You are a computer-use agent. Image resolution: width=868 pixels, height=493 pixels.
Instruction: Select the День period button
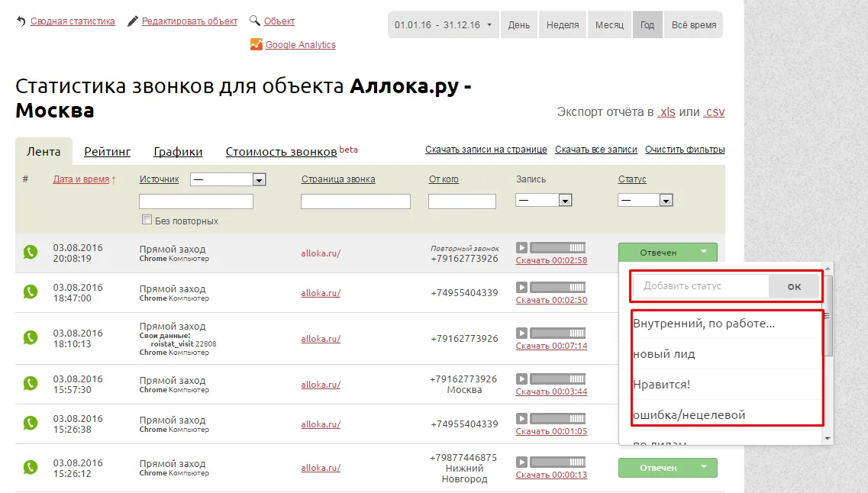518,25
